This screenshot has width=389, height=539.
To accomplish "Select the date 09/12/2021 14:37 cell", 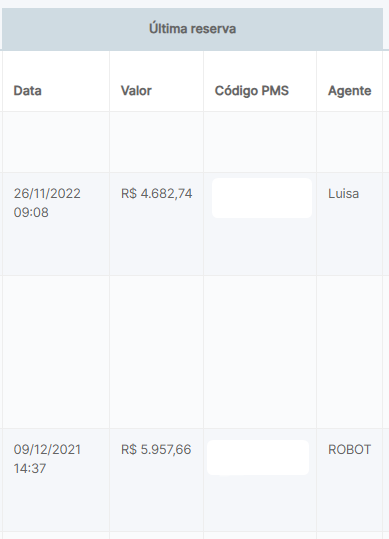I will [x=47, y=459].
